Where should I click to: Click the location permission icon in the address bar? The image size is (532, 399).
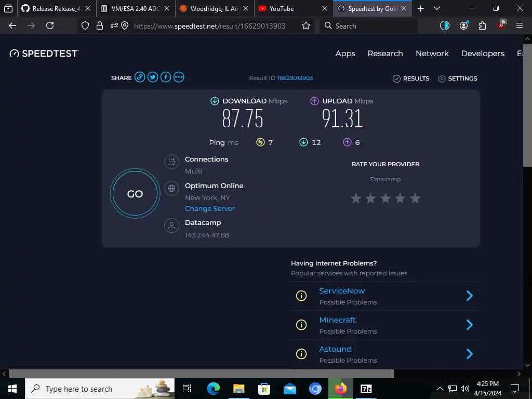[x=125, y=26]
